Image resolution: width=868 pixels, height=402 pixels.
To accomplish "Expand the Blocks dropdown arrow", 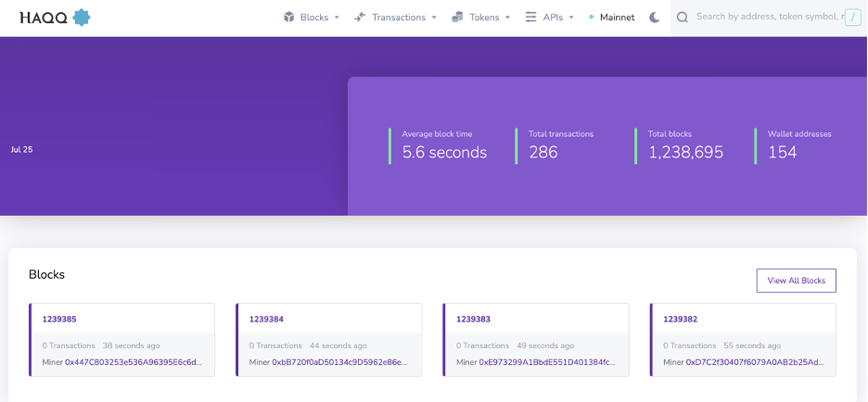I will [337, 18].
